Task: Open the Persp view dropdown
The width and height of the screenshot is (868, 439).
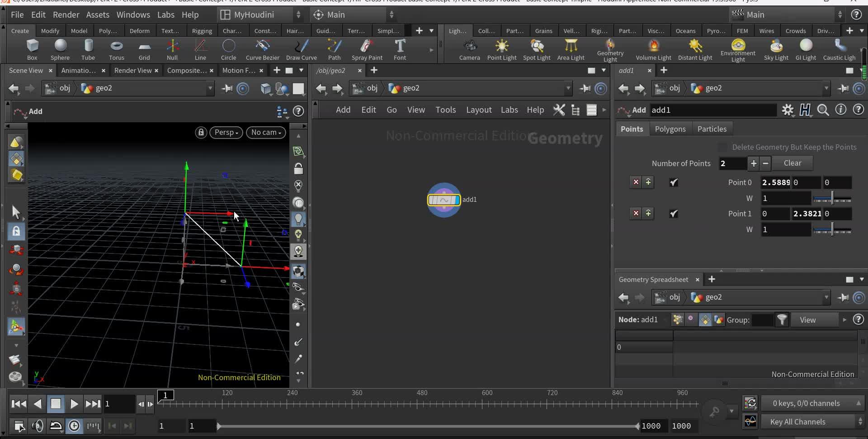Action: point(226,132)
